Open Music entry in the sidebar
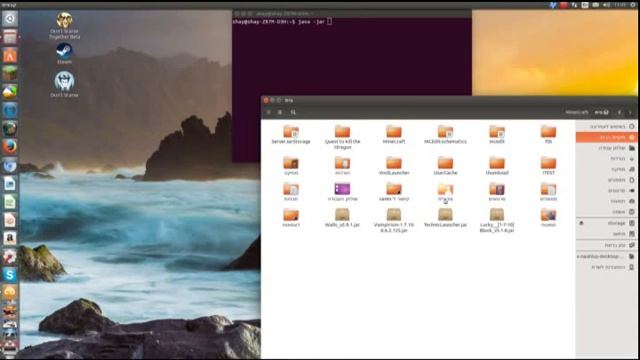 pos(607,169)
